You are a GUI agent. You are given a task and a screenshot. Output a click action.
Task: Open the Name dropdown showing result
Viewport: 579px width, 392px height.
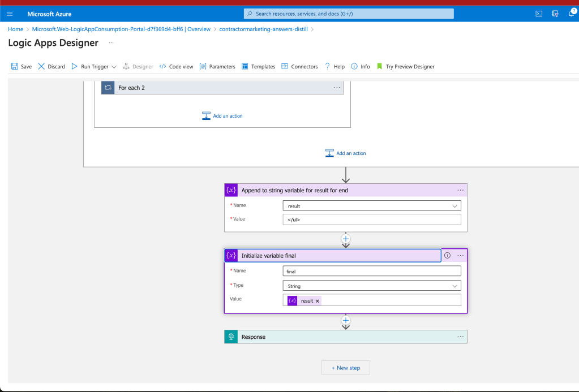coord(372,206)
